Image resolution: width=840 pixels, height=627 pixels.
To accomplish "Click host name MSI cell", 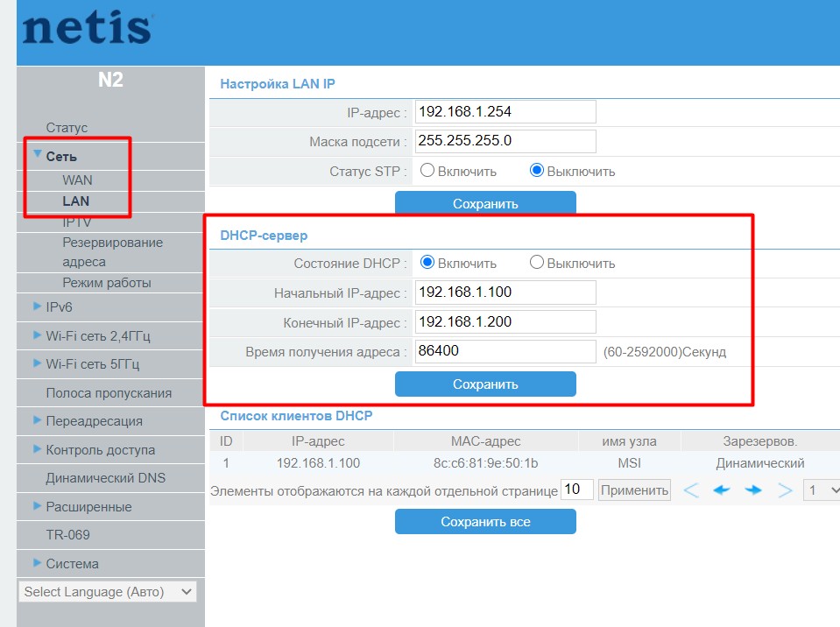I will tap(629, 463).
